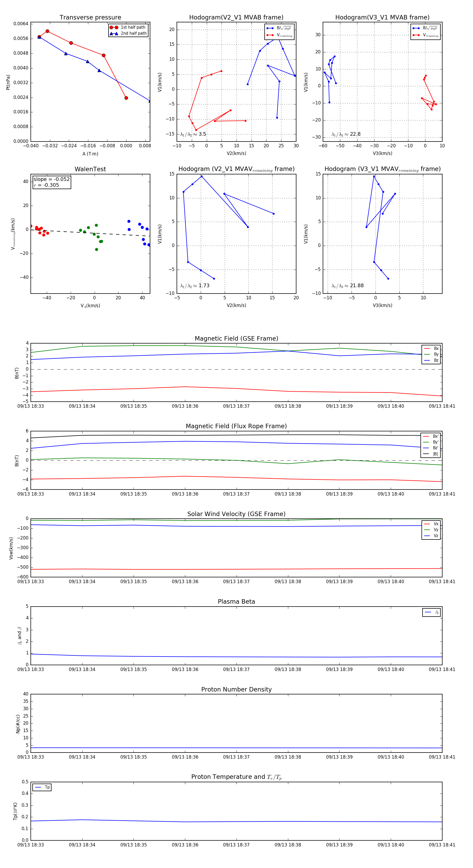Click the V_remaining legend entry in V2_V1 MVAB hodogram
This screenshot has height=868, width=473.
click(x=279, y=35)
